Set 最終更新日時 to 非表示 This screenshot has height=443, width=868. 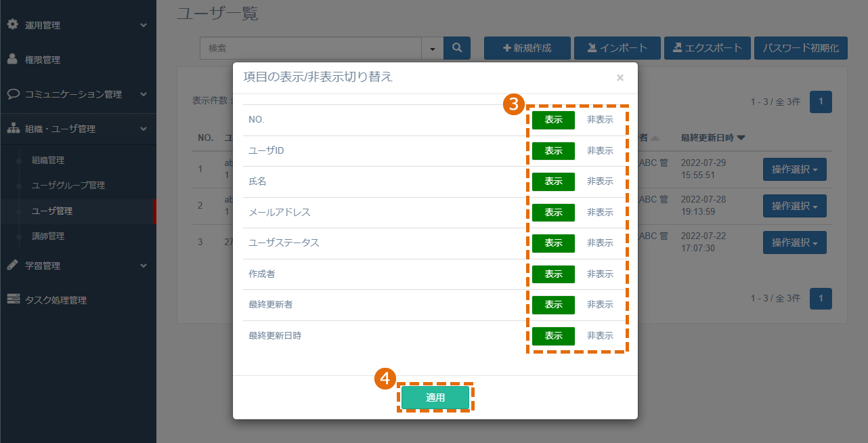600,336
